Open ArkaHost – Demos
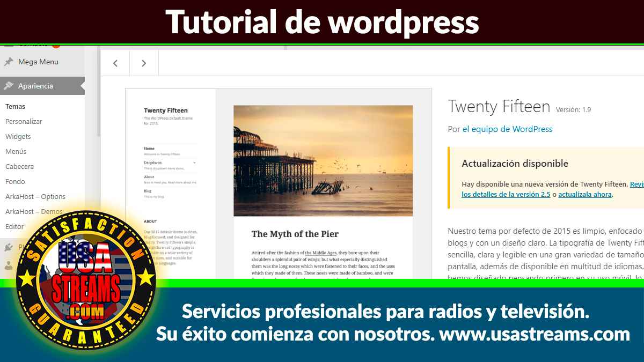 coord(34,211)
